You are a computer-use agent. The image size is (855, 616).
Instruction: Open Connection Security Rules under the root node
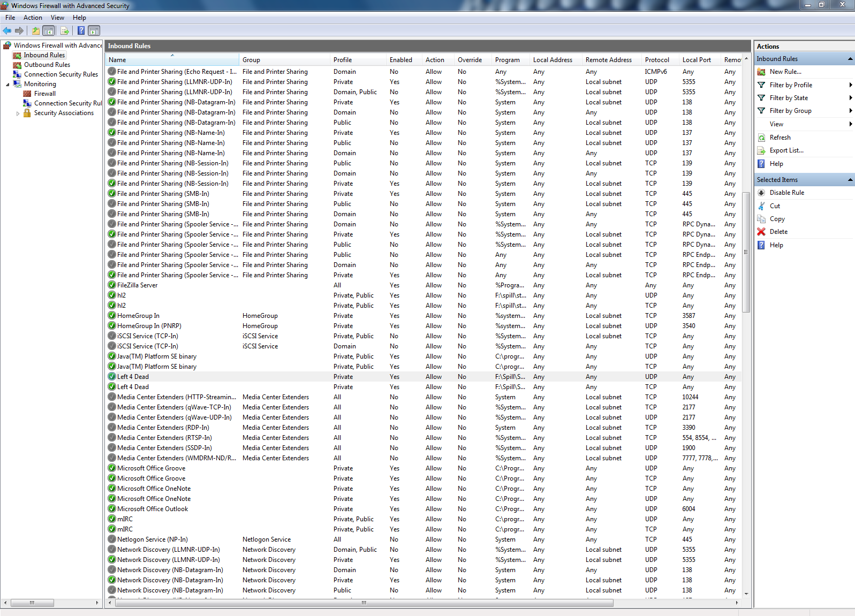coord(61,74)
